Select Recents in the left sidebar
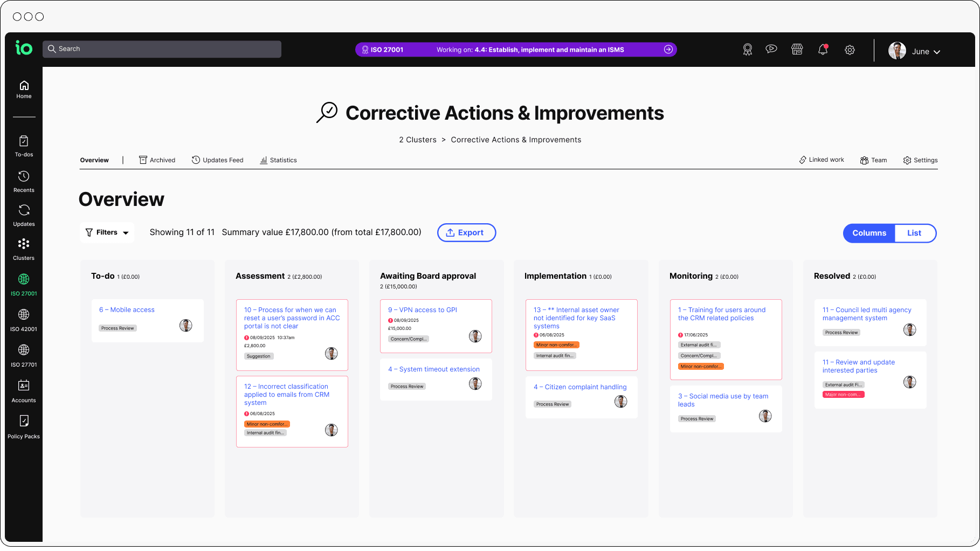 [24, 180]
